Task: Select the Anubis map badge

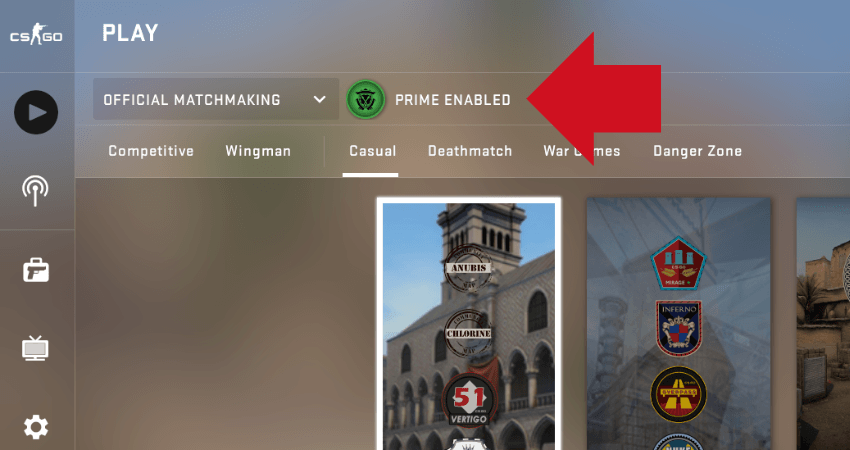Action: coord(468,268)
